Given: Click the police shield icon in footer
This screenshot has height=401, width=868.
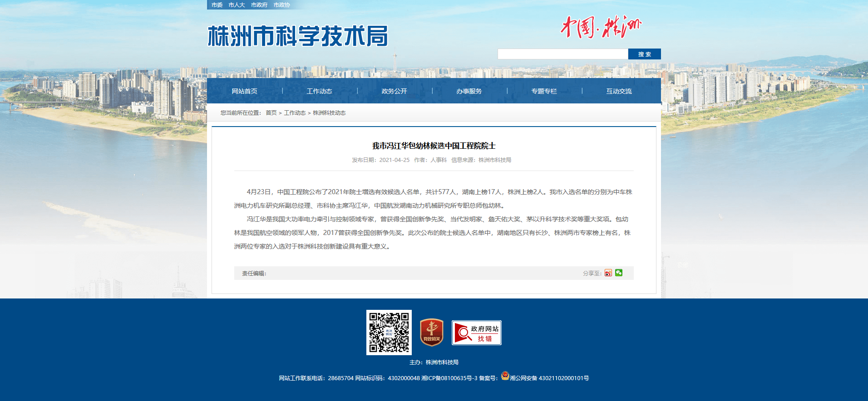Looking at the screenshot, I should click(x=505, y=376).
